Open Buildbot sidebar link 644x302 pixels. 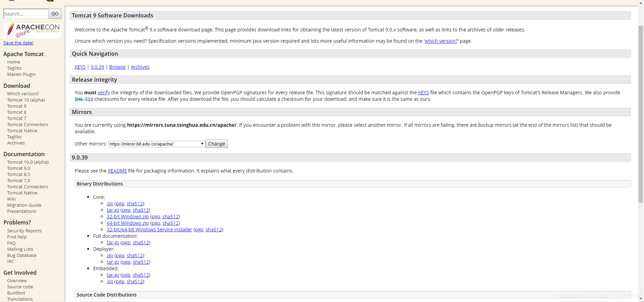pos(16,293)
